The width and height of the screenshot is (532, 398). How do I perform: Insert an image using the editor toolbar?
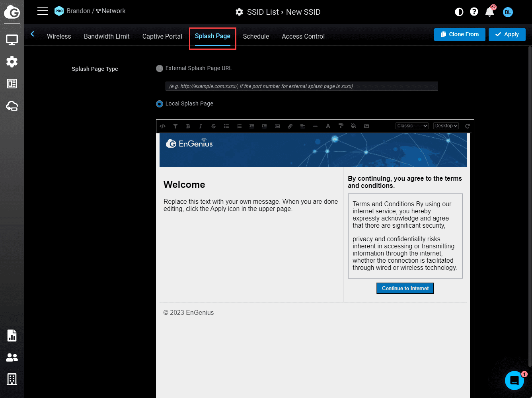(x=277, y=126)
